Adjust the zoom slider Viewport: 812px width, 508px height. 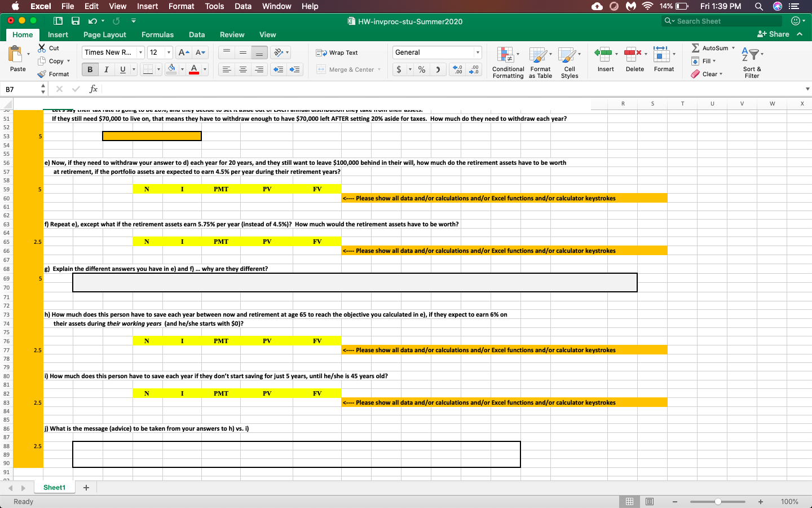coord(717,501)
